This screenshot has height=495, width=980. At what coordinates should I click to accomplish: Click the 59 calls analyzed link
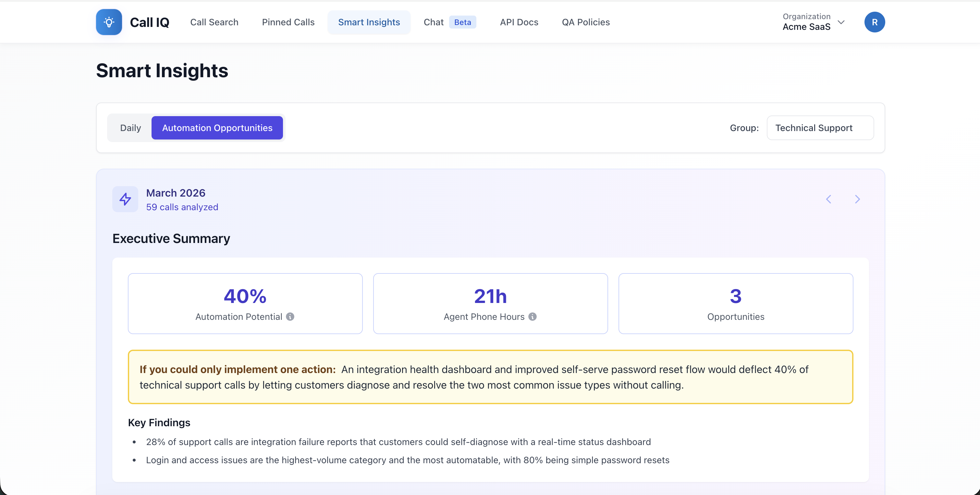[x=182, y=207]
